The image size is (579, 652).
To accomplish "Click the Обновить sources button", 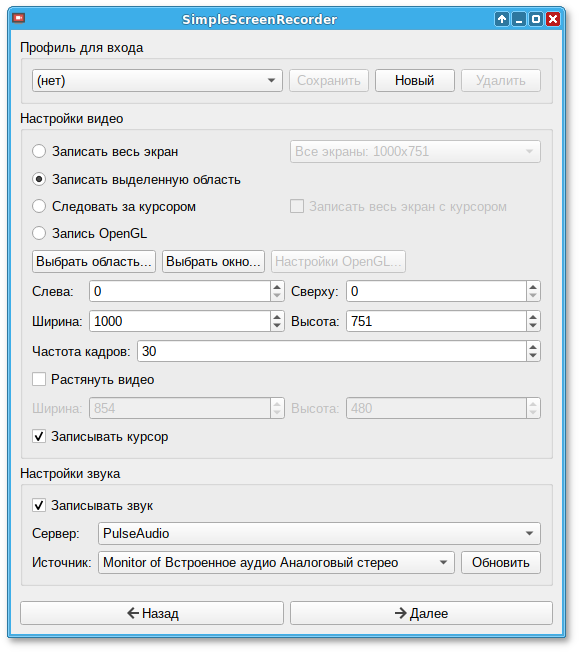I will [x=501, y=562].
